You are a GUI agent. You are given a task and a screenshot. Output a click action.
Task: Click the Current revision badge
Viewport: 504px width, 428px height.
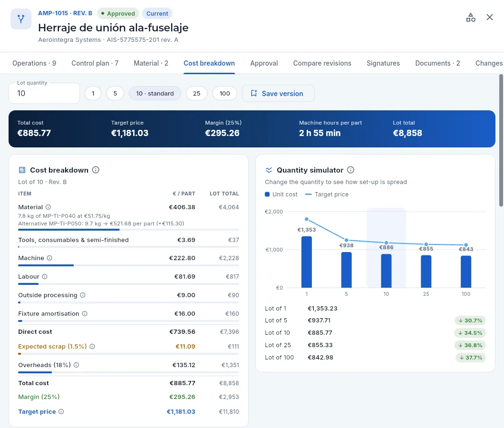coord(157,13)
